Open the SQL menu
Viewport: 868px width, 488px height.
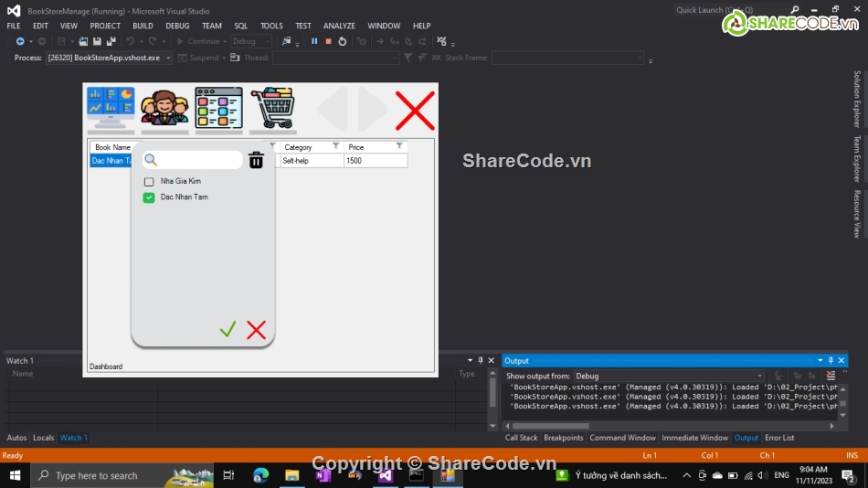click(x=241, y=26)
